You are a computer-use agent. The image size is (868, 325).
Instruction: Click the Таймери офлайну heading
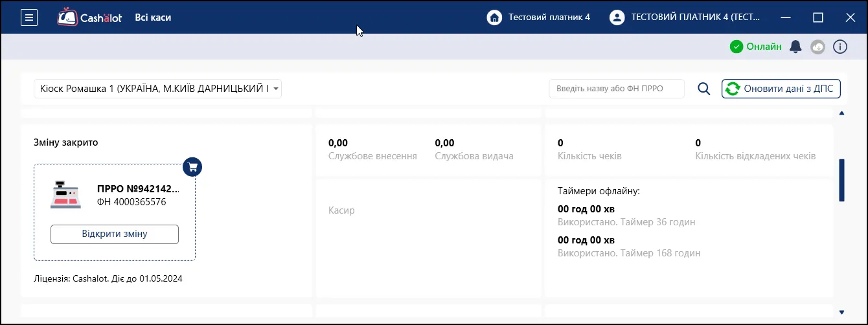tap(599, 191)
